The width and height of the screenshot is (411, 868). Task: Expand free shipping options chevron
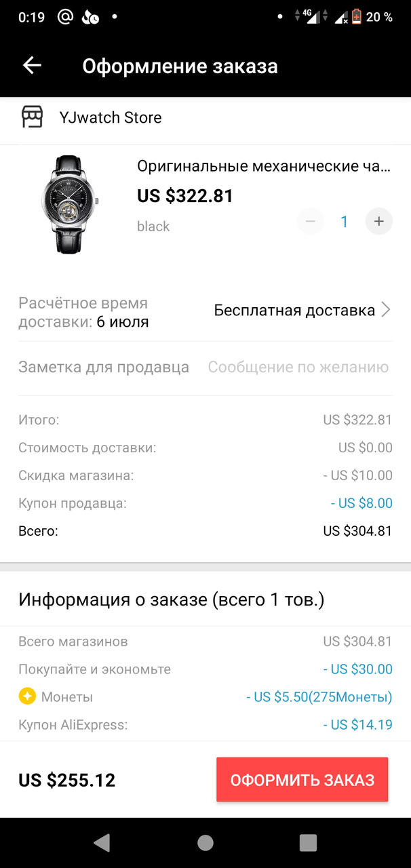coord(386,311)
